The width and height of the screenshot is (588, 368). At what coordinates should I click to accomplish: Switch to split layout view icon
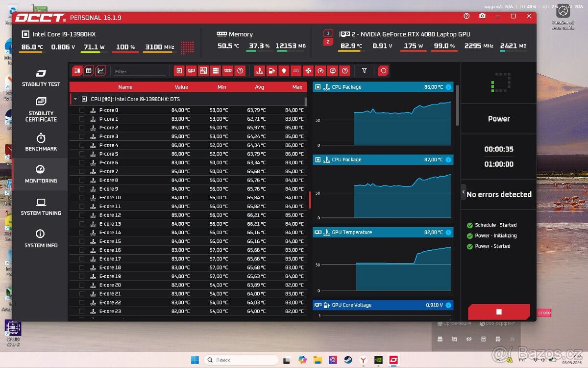77,71
